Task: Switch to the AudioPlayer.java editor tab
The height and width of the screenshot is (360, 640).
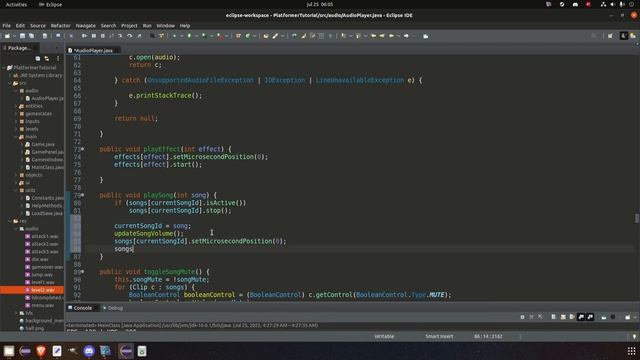Action: pyautogui.click(x=93, y=50)
